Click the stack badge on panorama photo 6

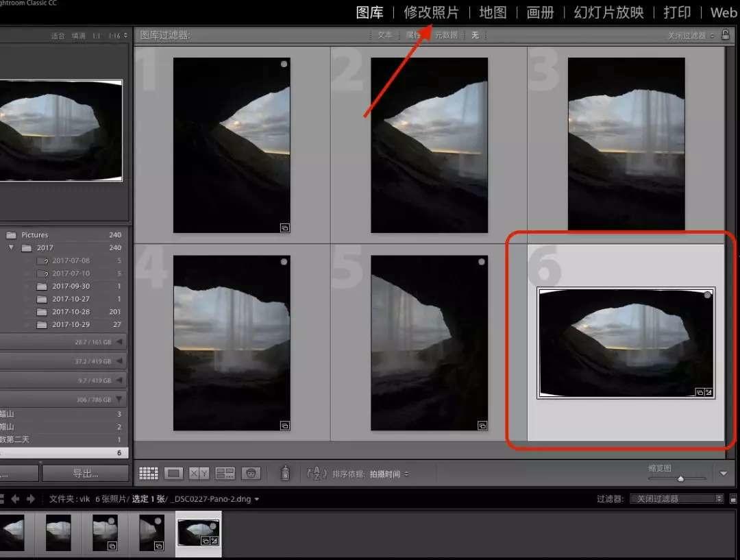pos(700,392)
